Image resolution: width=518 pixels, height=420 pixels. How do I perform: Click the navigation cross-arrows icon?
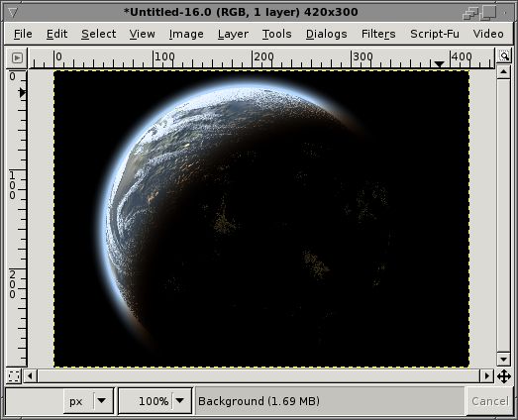pos(504,376)
